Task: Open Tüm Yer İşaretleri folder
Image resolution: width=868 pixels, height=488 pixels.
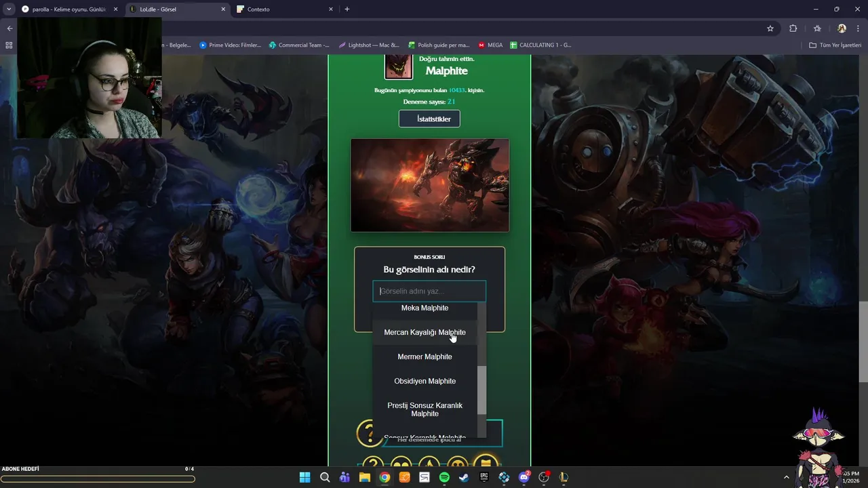Action: (x=835, y=45)
